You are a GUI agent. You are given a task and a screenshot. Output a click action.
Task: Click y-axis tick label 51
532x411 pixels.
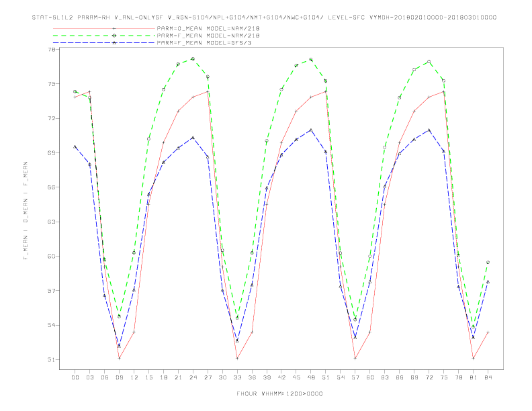[51, 359]
